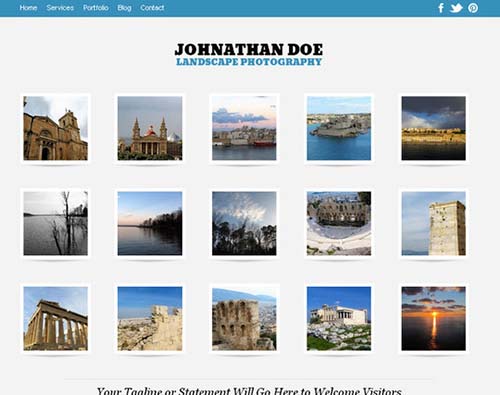The width and height of the screenshot is (500, 395).
Task: Open the dusk lake with dark treeline photo
Action: [150, 223]
